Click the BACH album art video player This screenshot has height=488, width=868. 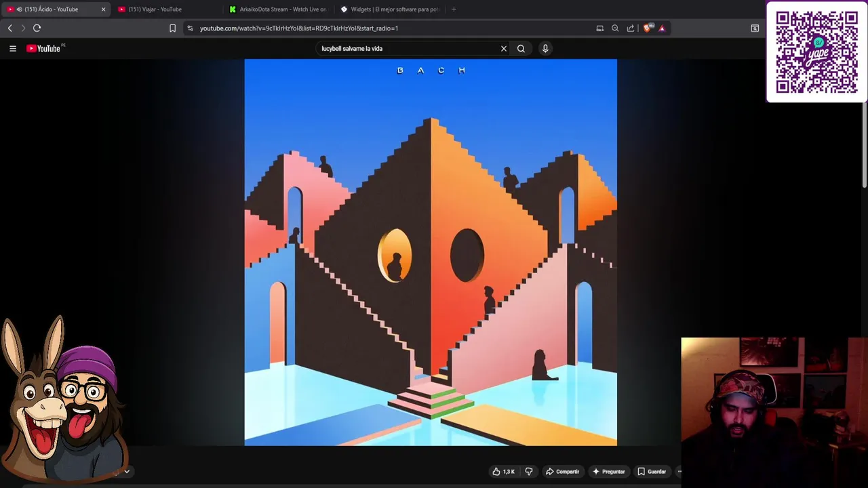click(431, 252)
